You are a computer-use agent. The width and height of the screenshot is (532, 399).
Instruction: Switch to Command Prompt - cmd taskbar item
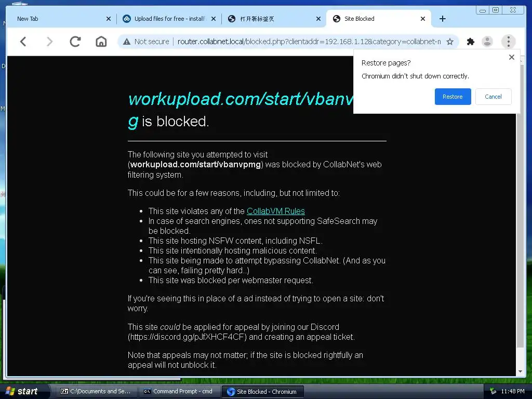point(179,391)
